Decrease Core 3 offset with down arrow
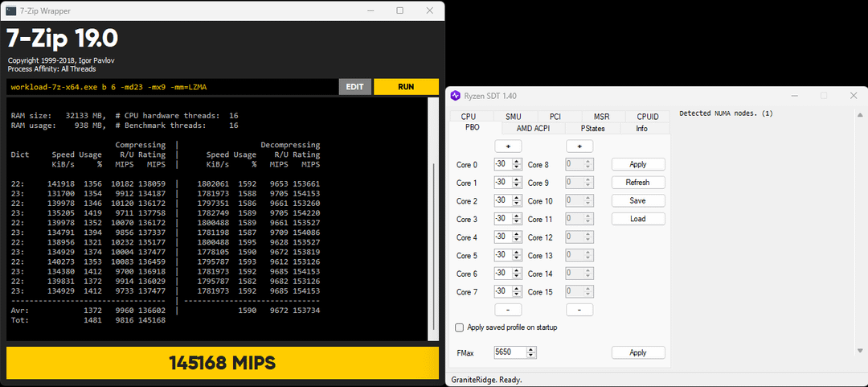868x387 pixels. [x=517, y=222]
